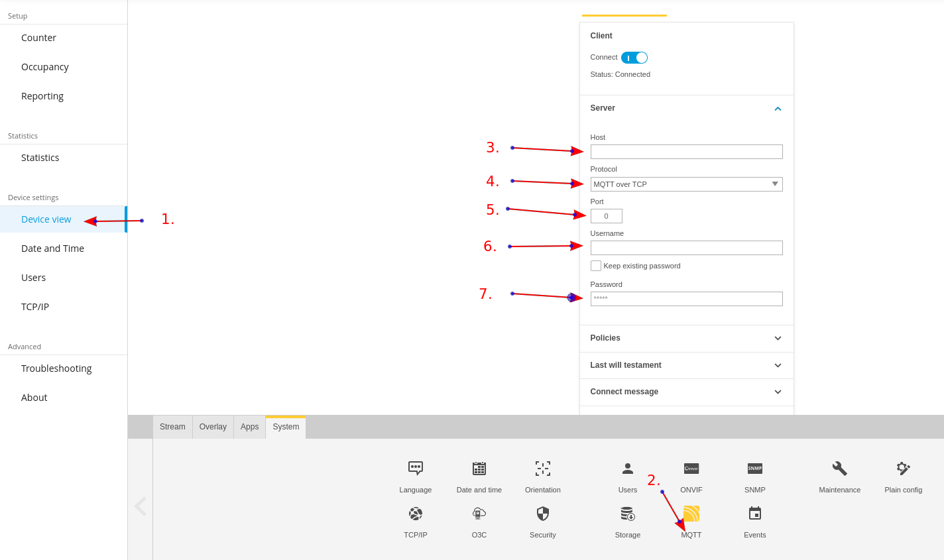Image resolution: width=944 pixels, height=560 pixels.
Task: Open the Protocol dropdown
Action: [x=686, y=184]
